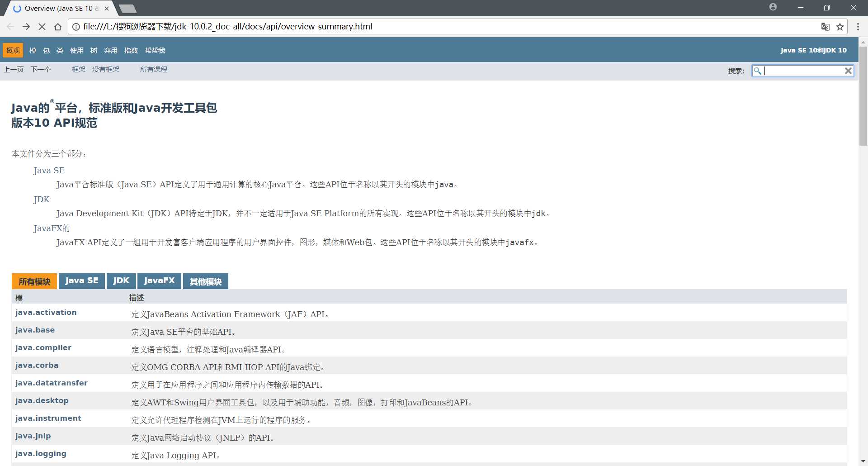Click the 'Java SE' section term
This screenshot has height=466, width=868.
point(49,171)
